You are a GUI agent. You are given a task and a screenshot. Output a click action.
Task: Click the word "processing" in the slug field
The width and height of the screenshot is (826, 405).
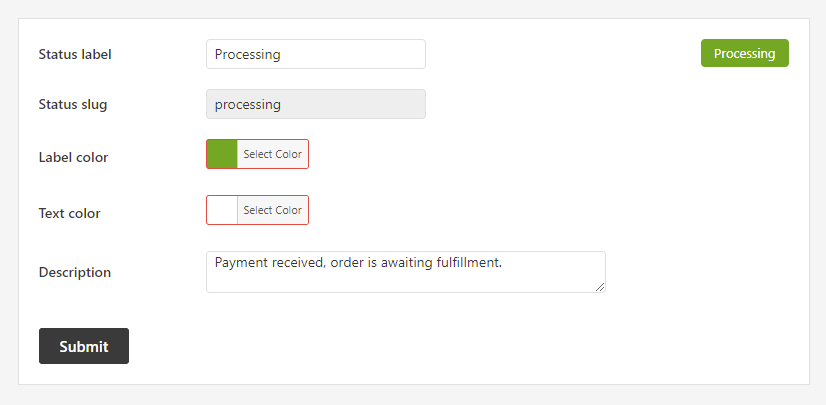(247, 104)
